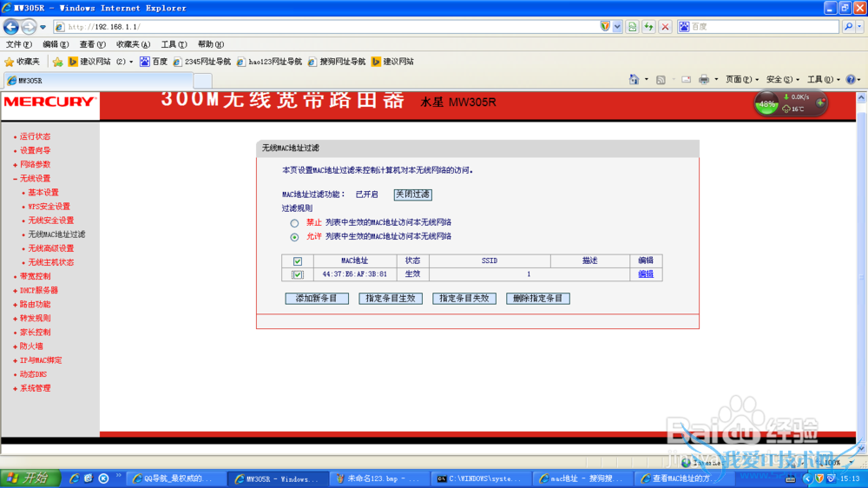Open the 搜狗网址导航 favorites link
Screen dimensions: 868x488
[x=337, y=62]
